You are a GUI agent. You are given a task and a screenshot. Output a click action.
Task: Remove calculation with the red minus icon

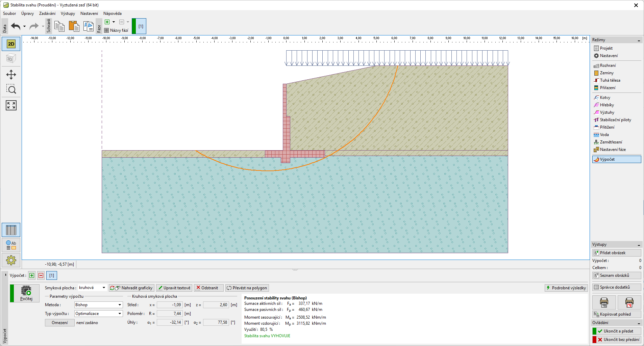click(x=41, y=275)
